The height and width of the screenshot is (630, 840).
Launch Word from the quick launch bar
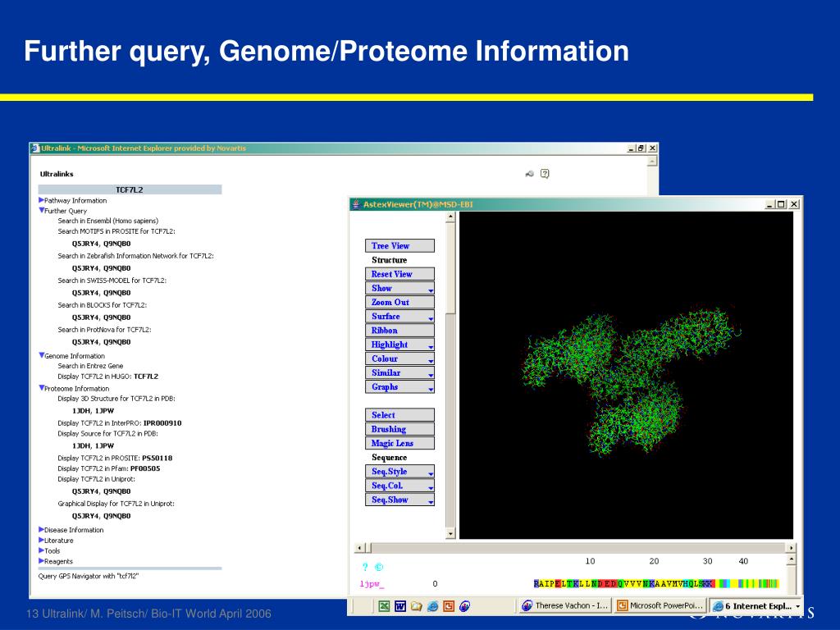(400, 606)
